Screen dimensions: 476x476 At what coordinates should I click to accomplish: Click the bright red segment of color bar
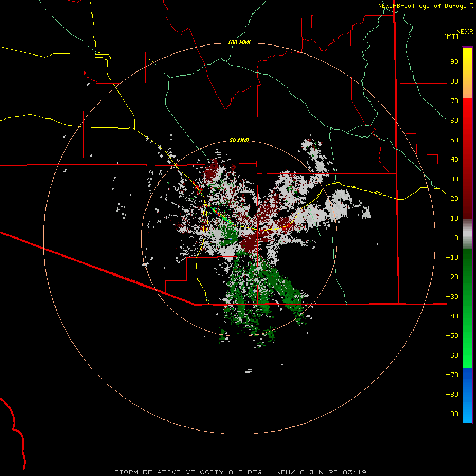click(x=467, y=106)
